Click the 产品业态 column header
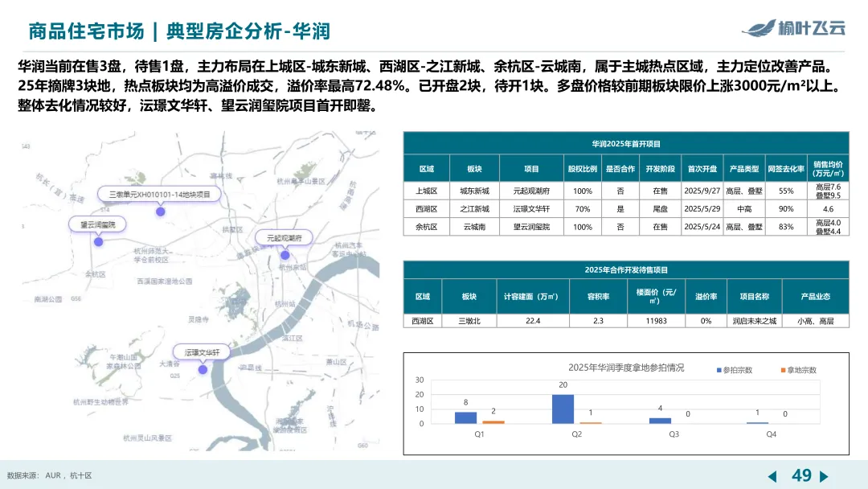Viewport: 868px width, 489px height. pyautogui.click(x=816, y=296)
